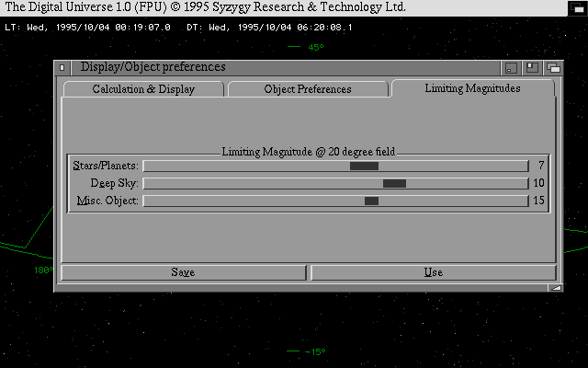Click the Deep Sky value 10
This screenshot has width=588, height=368.
538,183
